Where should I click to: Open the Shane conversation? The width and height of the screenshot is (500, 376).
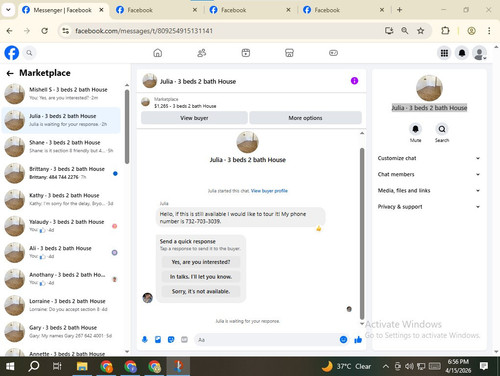coord(61,147)
